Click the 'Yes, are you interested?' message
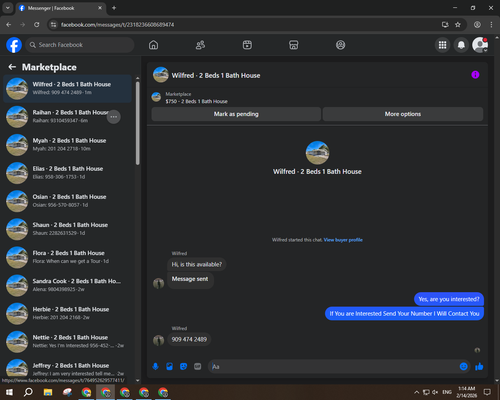Viewport: 500px width, 400px height. 449,299
